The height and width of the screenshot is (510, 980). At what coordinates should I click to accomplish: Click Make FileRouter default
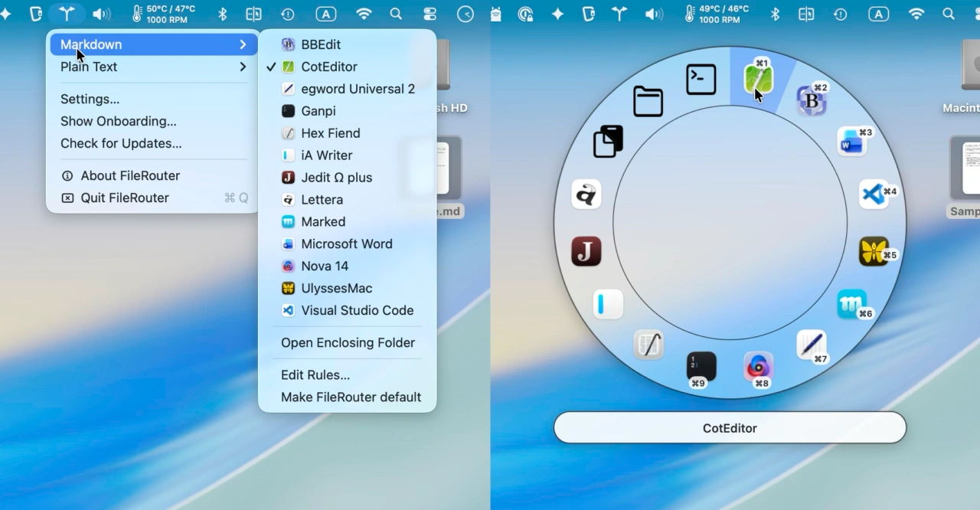point(348,397)
